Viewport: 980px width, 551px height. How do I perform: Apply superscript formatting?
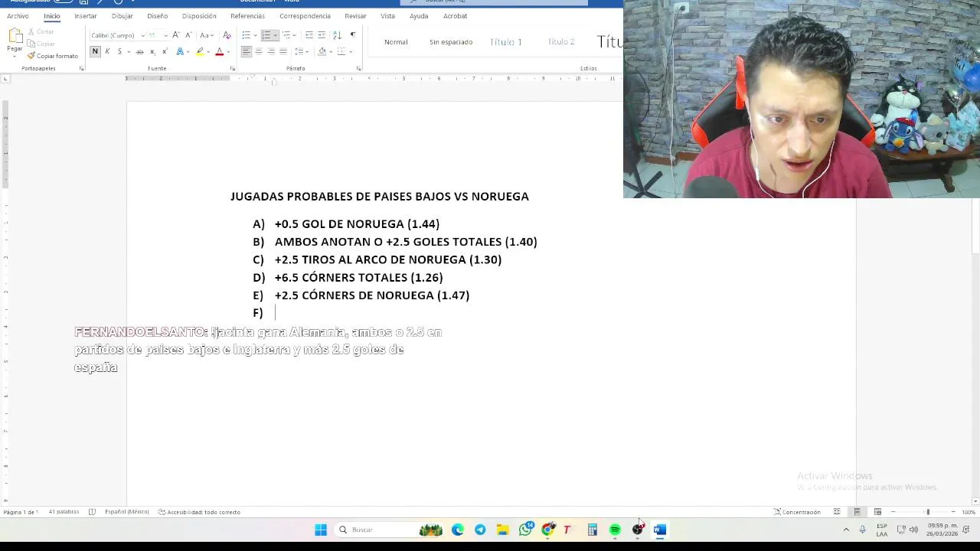(165, 51)
